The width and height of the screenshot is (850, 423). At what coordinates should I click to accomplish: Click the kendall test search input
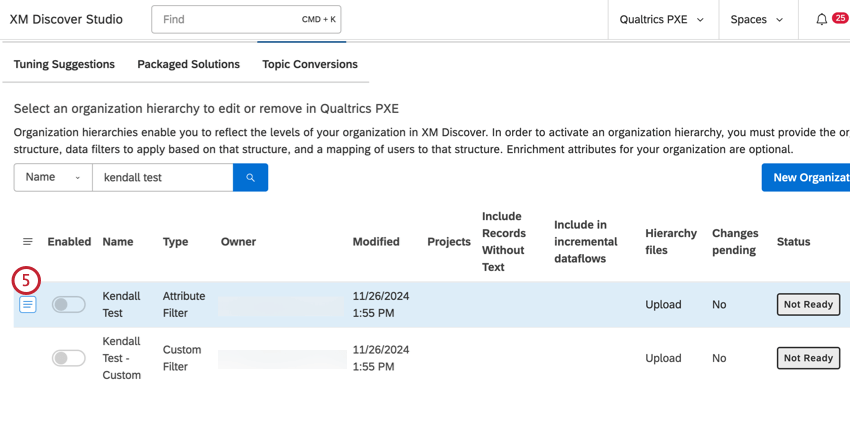[x=162, y=178]
